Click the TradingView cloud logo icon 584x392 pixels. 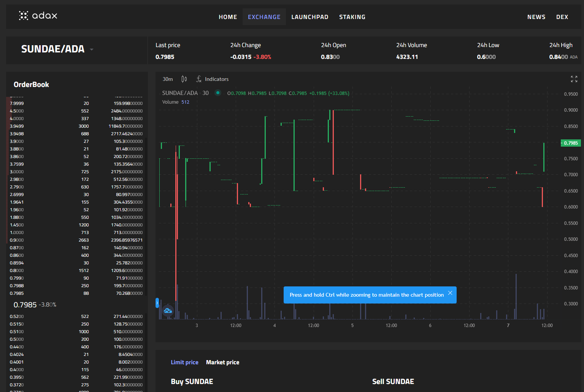point(168,311)
